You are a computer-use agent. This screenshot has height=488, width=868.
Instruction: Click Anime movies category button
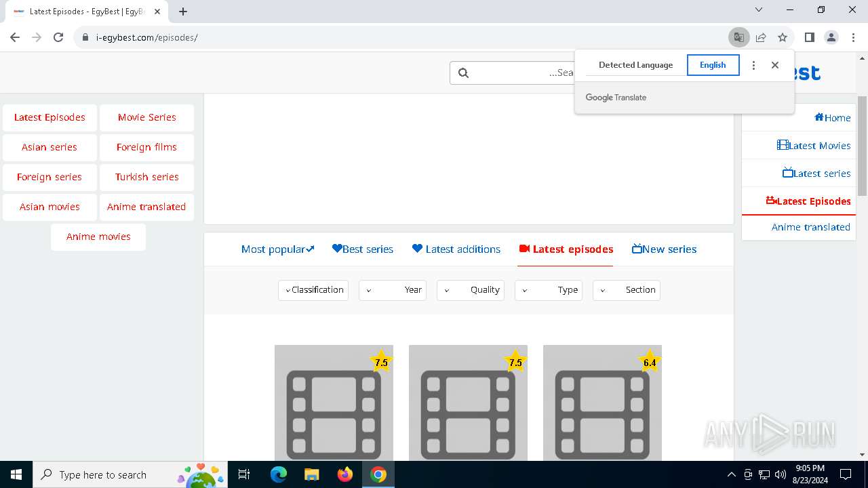coord(98,237)
